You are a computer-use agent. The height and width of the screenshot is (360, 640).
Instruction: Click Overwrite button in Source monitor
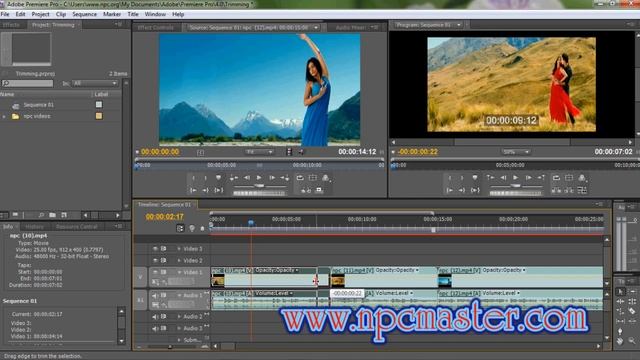[x=319, y=190]
